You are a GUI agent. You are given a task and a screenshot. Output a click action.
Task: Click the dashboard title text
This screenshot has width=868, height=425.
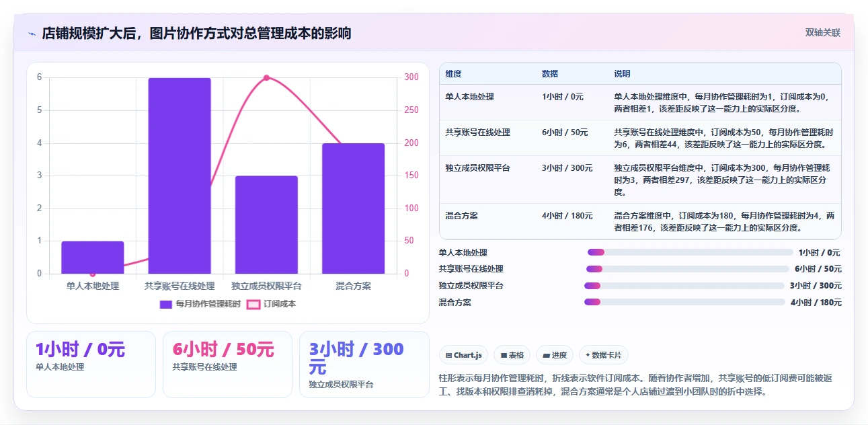coord(196,34)
